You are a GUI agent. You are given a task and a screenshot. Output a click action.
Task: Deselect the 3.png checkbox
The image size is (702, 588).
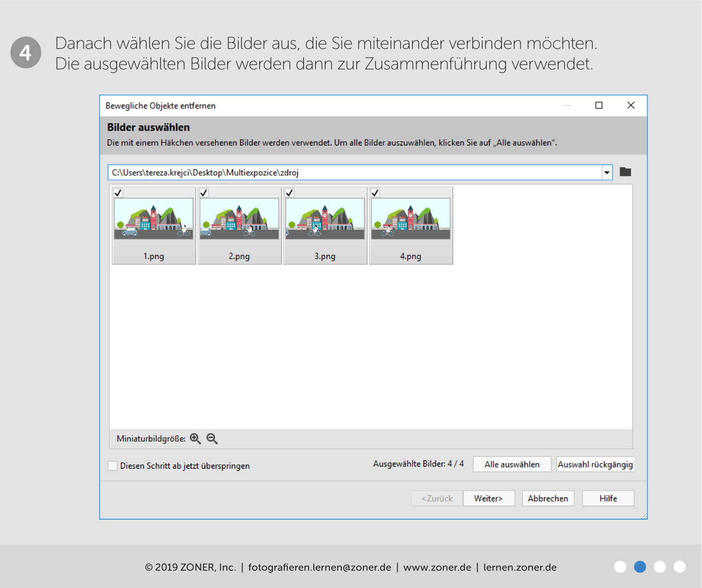click(290, 193)
